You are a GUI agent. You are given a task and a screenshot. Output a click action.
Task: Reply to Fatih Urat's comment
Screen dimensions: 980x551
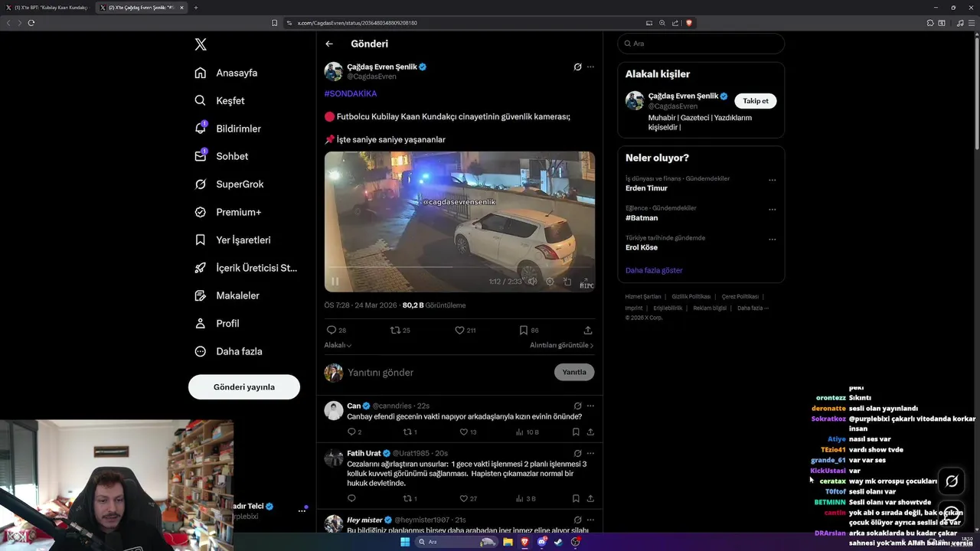point(351,498)
